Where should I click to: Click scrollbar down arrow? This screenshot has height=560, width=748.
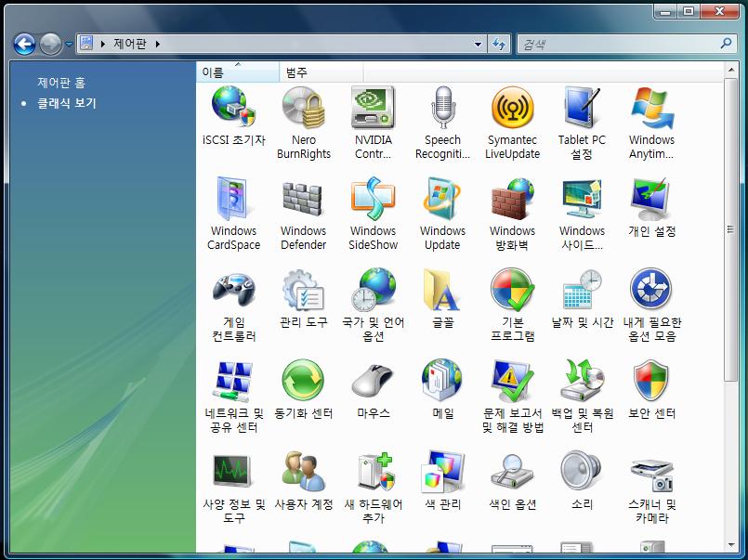click(731, 545)
